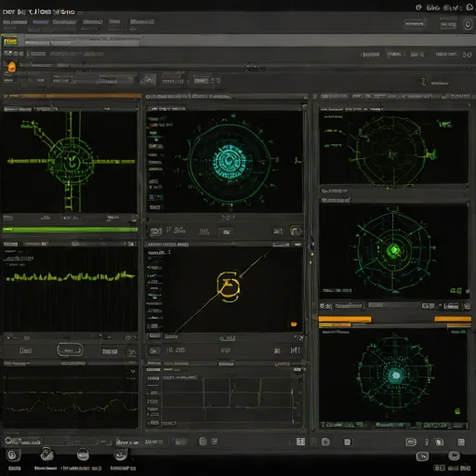The image size is (476, 476).
Task: Click the camera icon left of teal radar controls
Action: (155, 231)
